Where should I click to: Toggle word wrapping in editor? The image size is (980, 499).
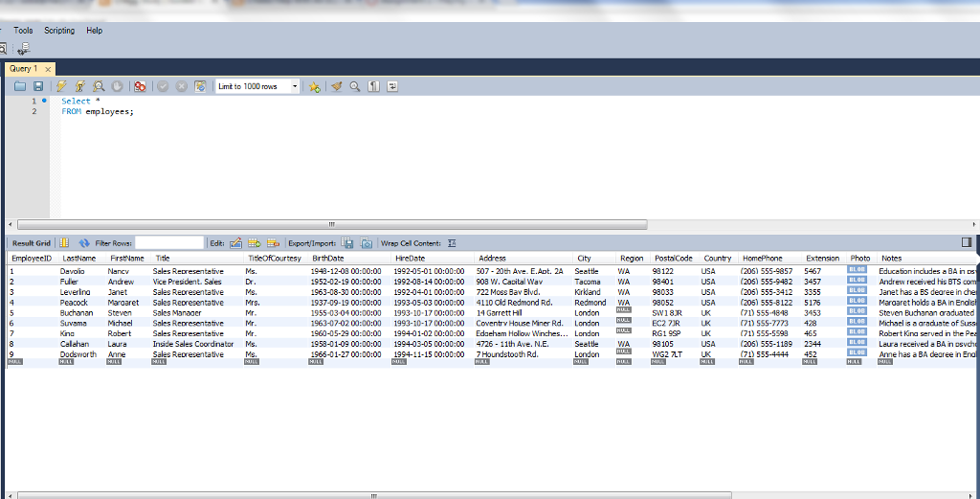[x=392, y=86]
